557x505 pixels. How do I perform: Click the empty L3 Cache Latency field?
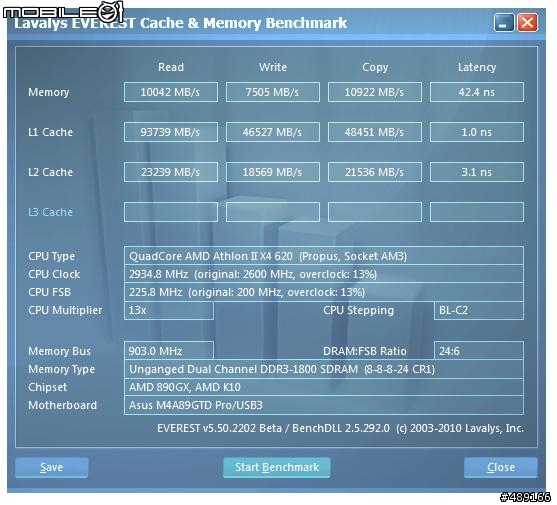477,212
